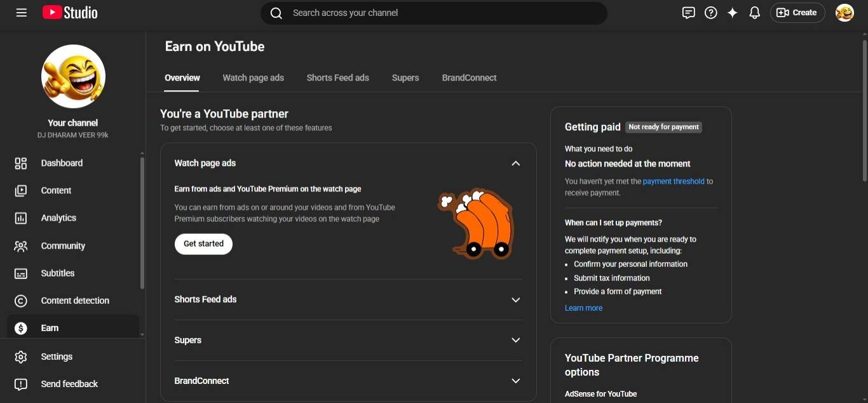Expand the BrandConnect section

(x=515, y=381)
